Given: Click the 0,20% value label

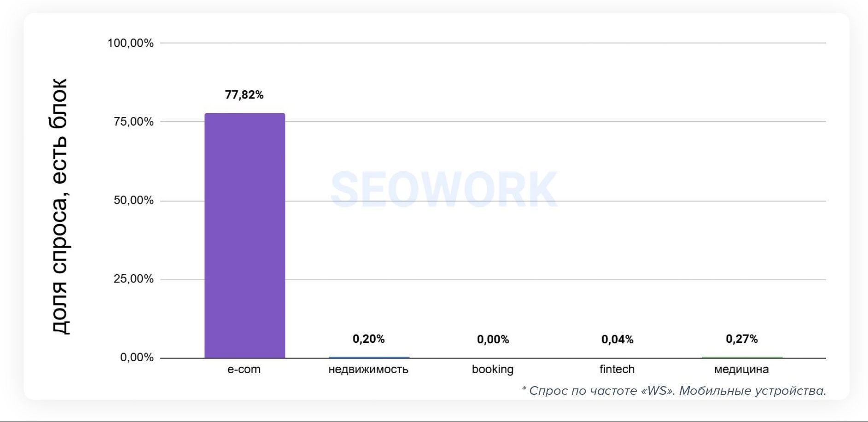Looking at the screenshot, I should (368, 339).
